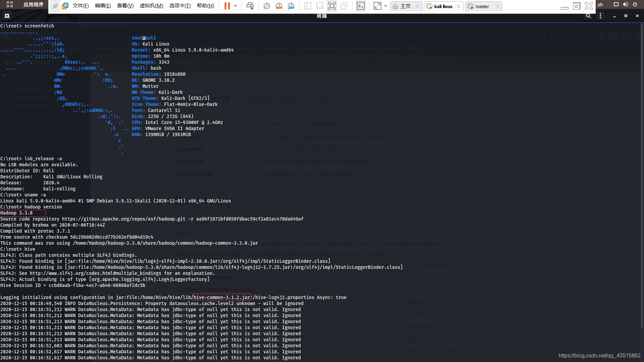Click the 'Kernel: x86_64 Linux' info line
644x362 pixels.
(x=183, y=50)
